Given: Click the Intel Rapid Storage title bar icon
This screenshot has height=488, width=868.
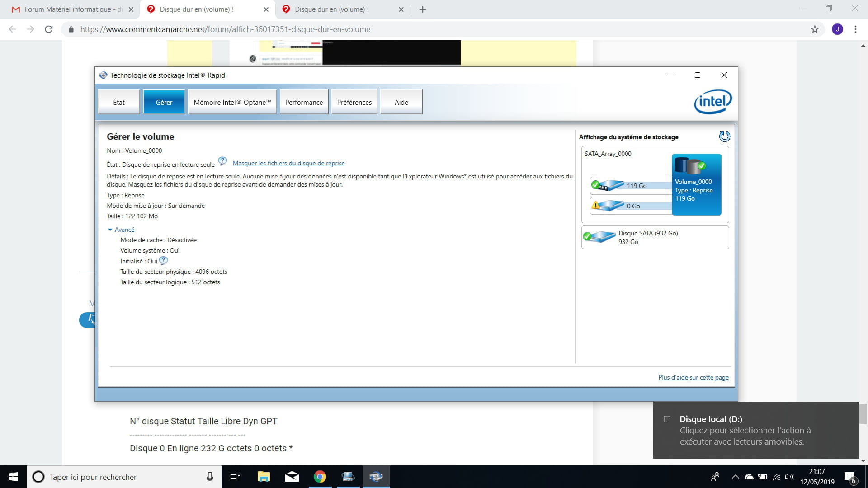Looking at the screenshot, I should tap(104, 75).
